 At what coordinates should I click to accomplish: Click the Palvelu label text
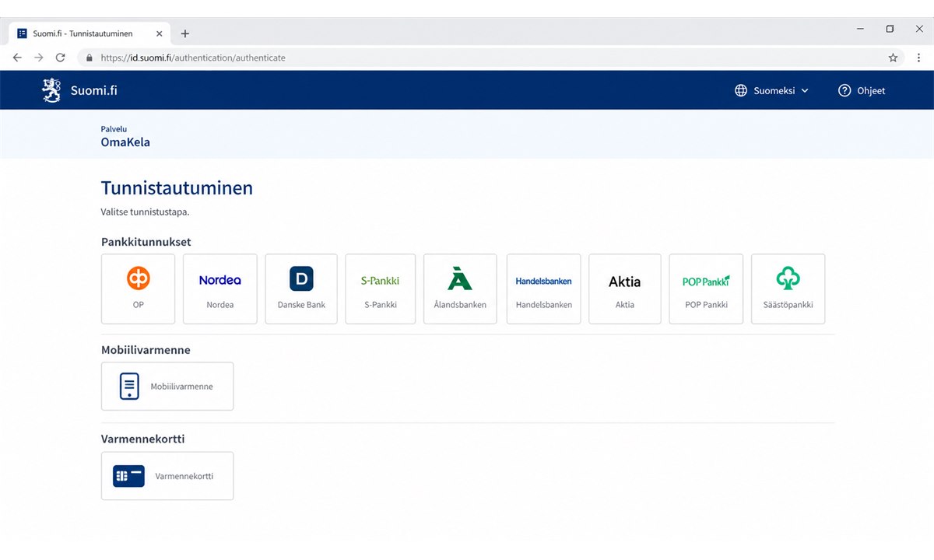pos(114,129)
